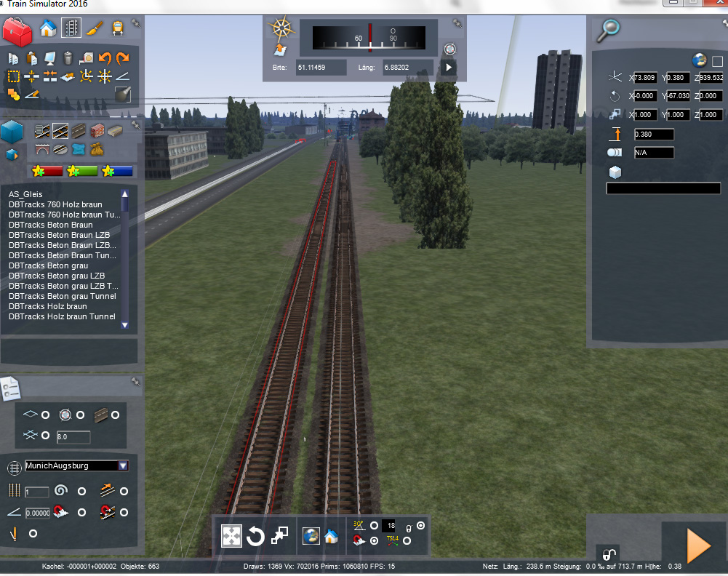This screenshot has height=576, width=728.
Task: Open the MunichAugsburg track rule dropdown
Action: (123, 465)
